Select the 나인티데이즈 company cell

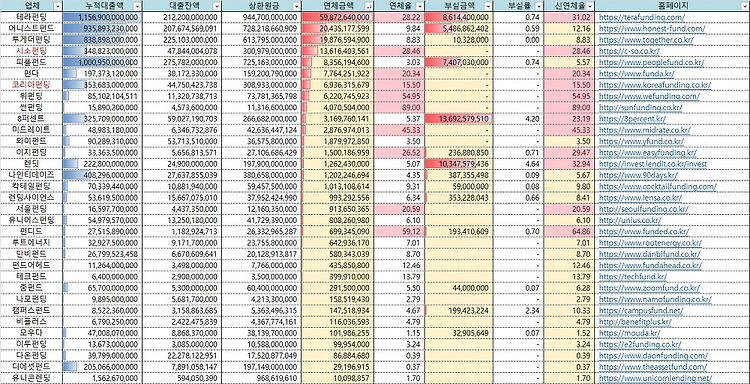pos(32,175)
